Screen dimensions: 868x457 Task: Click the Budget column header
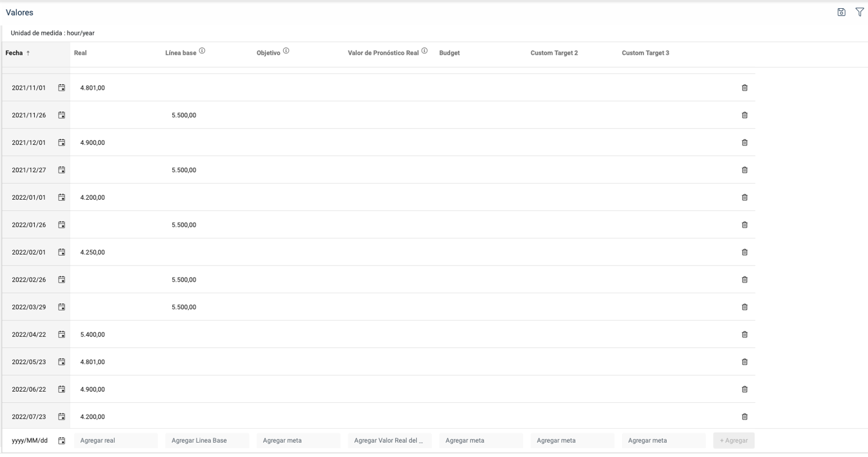click(x=449, y=53)
